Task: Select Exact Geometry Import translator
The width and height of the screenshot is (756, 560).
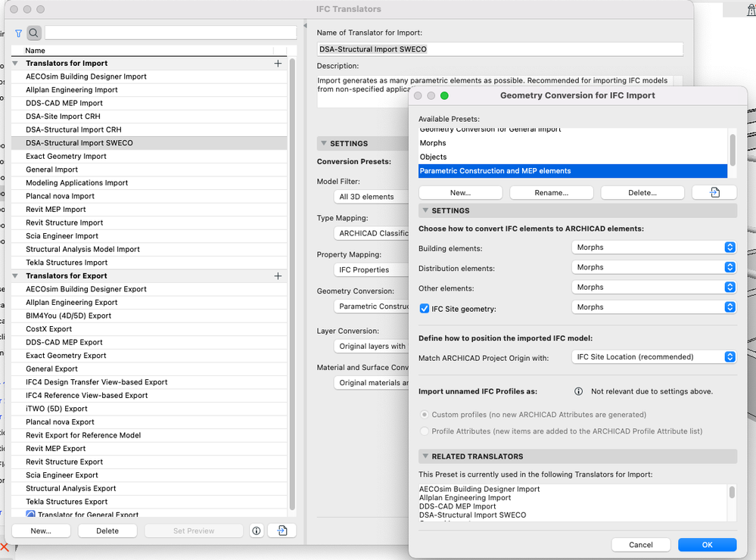Action: [x=149, y=157]
